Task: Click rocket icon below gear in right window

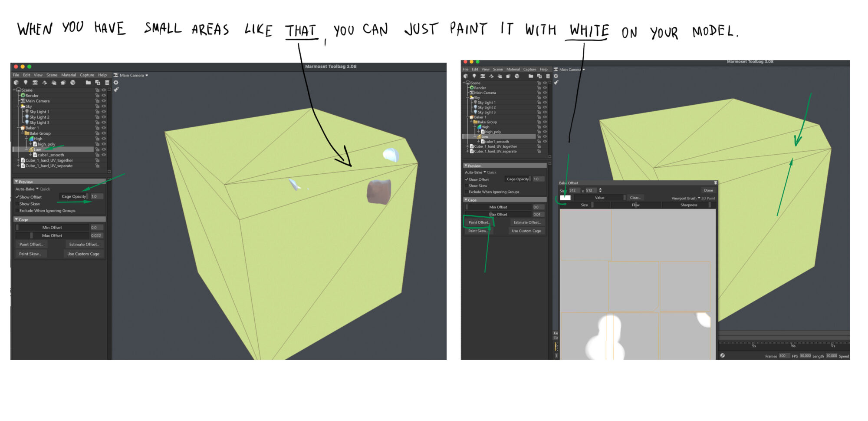Action: (556, 83)
